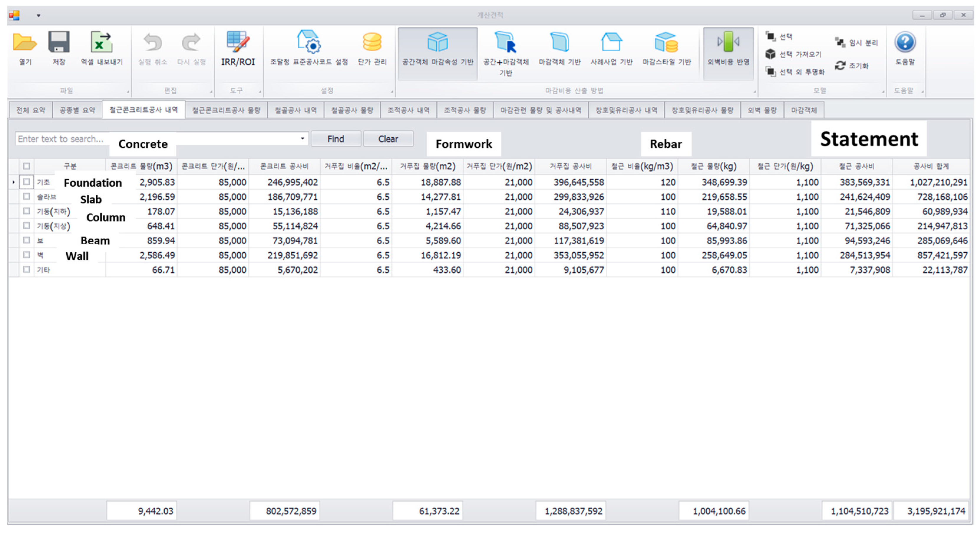Select 마감객체 기반 calculation method icon
The height and width of the screenshot is (533, 980).
click(x=559, y=43)
